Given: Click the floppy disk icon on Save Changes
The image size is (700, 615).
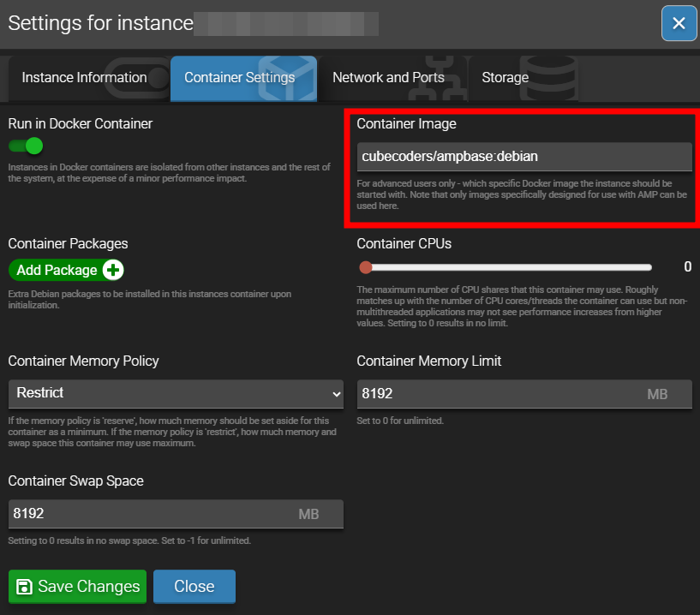Looking at the screenshot, I should 25,587.
